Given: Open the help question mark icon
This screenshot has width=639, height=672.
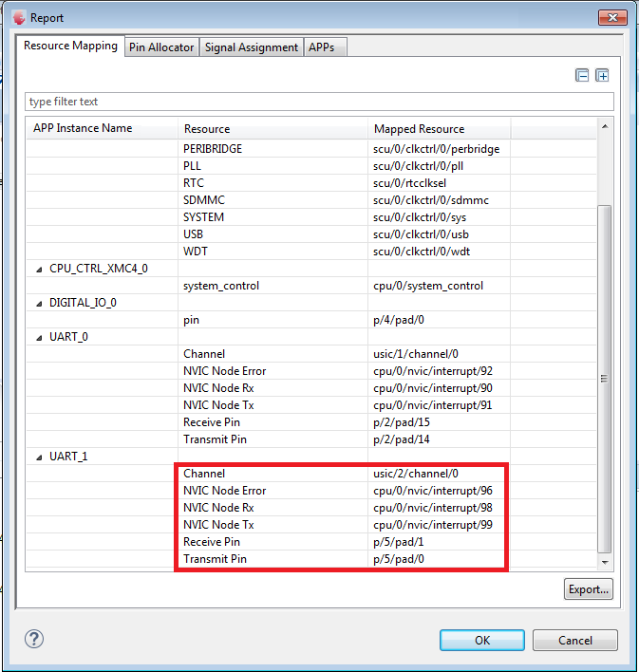Looking at the screenshot, I should pos(34,639).
